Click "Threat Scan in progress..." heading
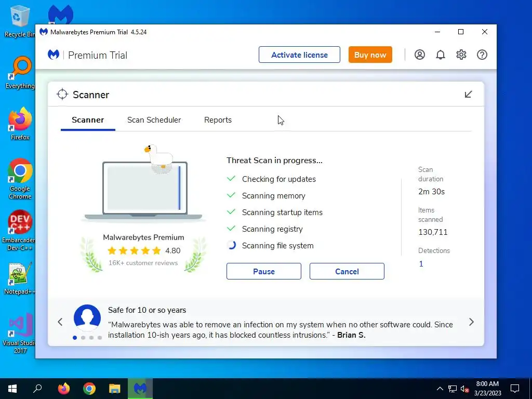The image size is (532, 399). tap(274, 161)
